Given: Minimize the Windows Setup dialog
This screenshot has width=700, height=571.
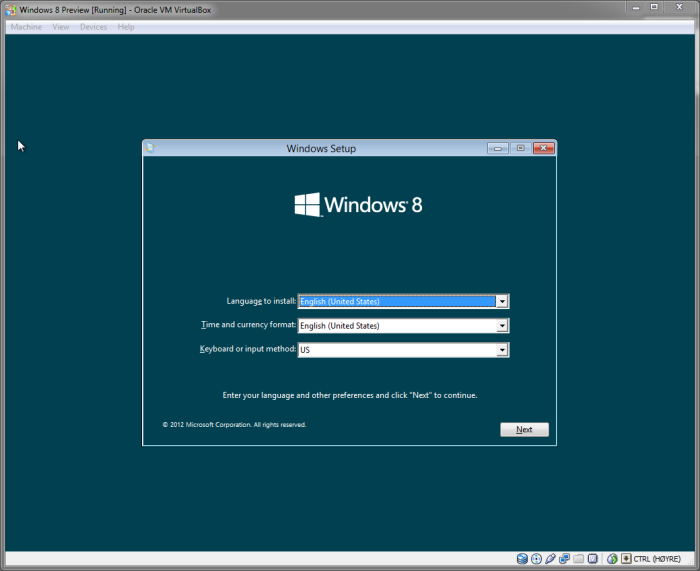Looking at the screenshot, I should coord(498,148).
